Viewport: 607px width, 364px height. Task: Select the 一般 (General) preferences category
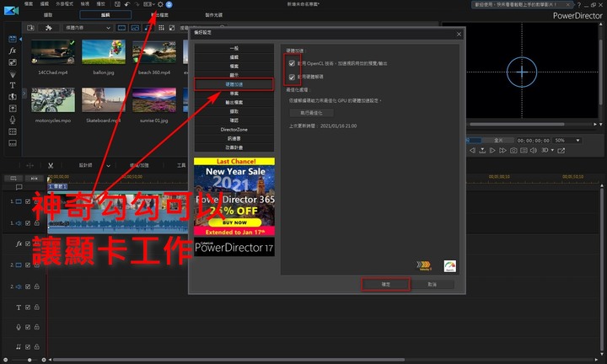tap(234, 48)
